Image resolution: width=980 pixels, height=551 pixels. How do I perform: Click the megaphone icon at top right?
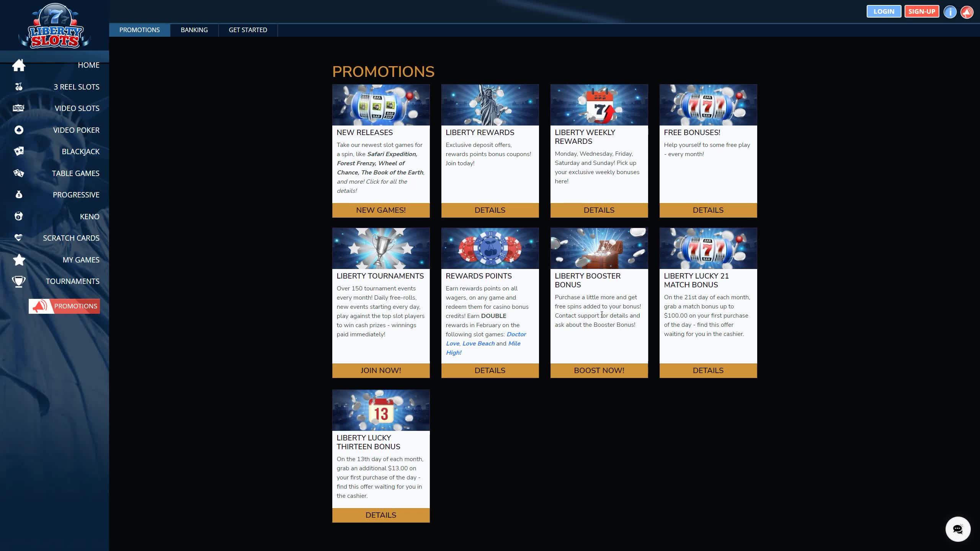pyautogui.click(x=967, y=12)
